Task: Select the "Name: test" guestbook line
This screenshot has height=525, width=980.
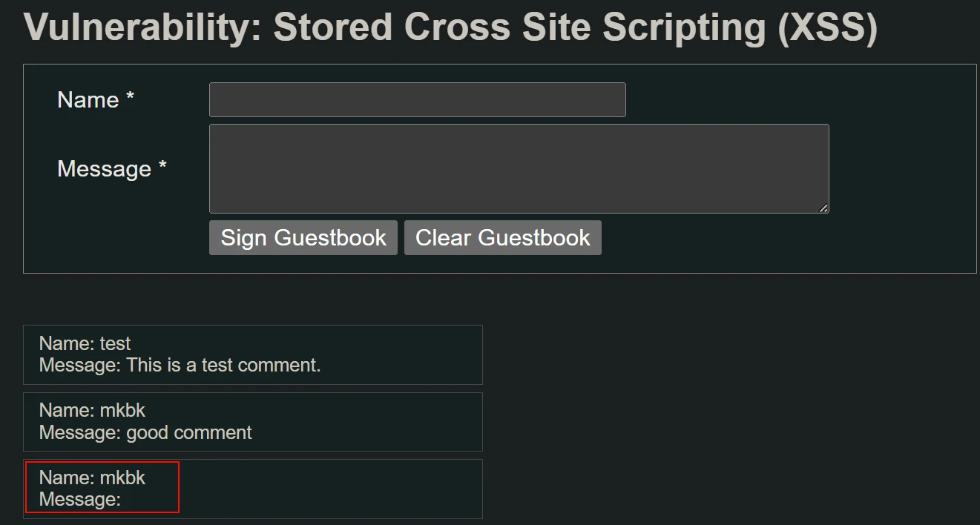Action: pyautogui.click(x=85, y=343)
